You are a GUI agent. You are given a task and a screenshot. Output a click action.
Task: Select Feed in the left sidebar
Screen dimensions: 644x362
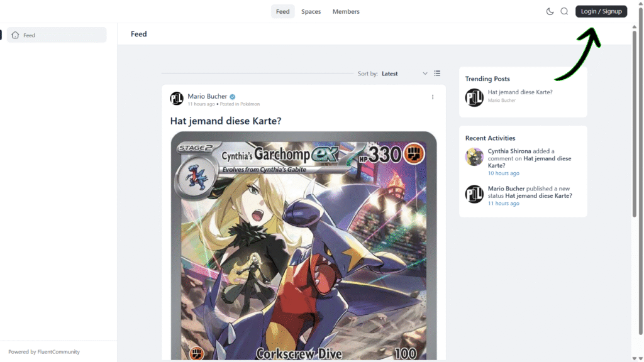pos(57,35)
